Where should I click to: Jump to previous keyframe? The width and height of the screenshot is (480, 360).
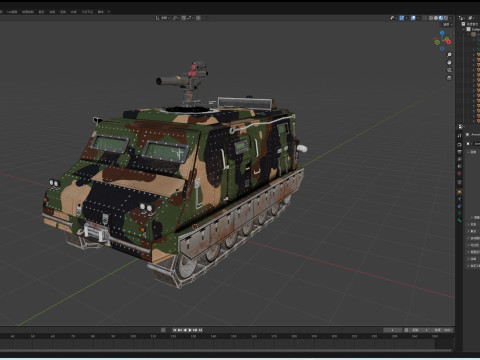(x=180, y=330)
